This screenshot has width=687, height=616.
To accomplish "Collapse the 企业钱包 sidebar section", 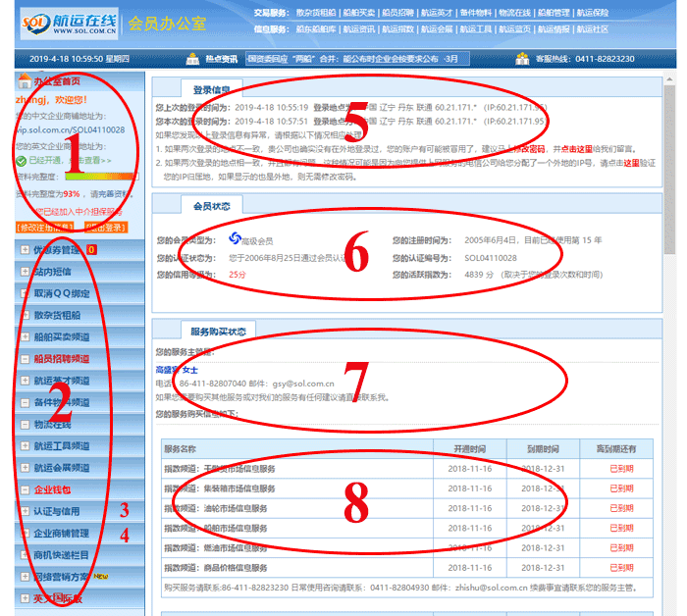I will [x=25, y=489].
